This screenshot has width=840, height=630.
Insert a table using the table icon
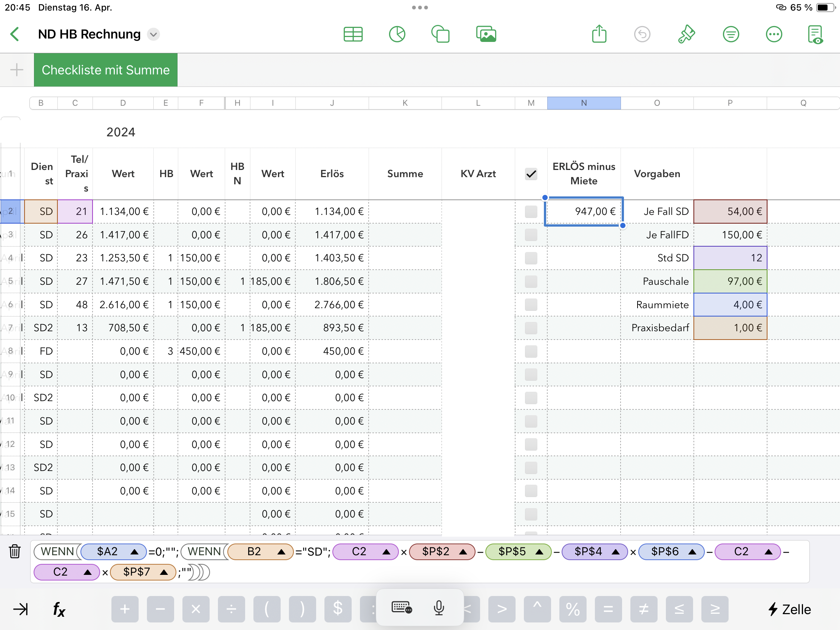pyautogui.click(x=353, y=34)
